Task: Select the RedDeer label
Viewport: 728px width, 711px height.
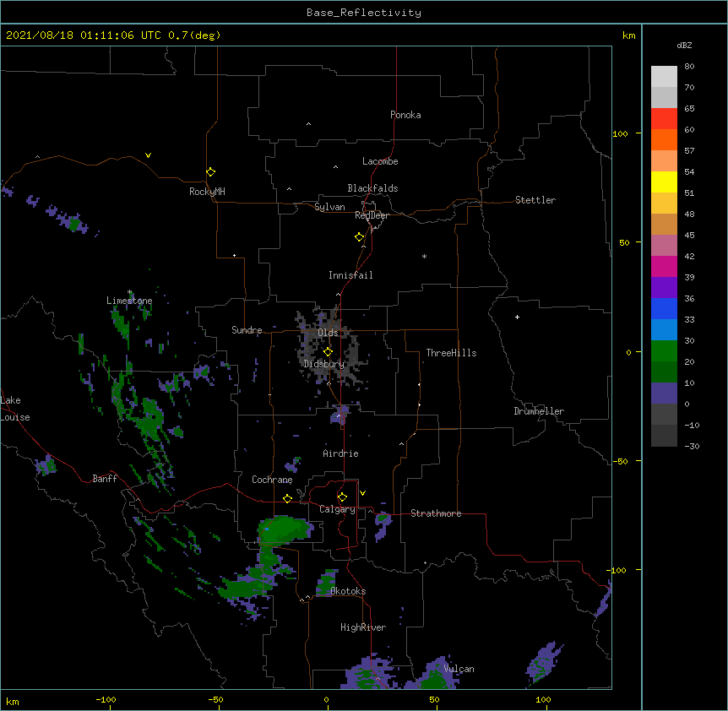Action: coord(372,215)
